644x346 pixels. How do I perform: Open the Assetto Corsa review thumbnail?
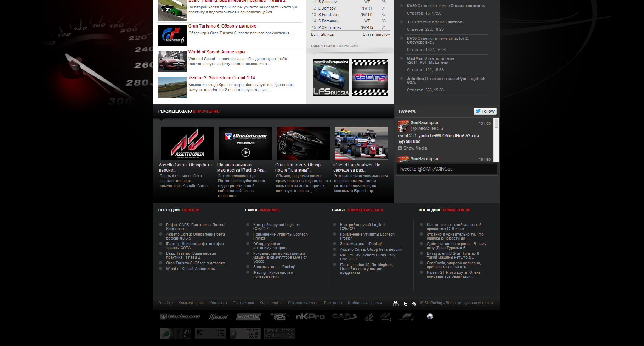click(x=187, y=143)
